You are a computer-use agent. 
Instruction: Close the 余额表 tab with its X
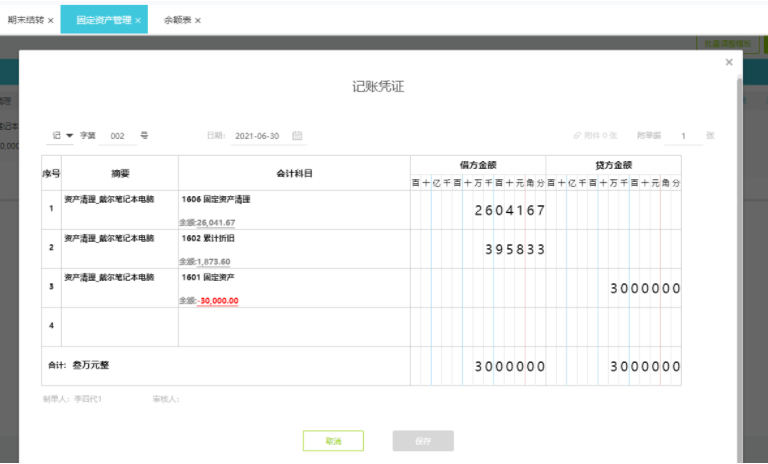click(x=198, y=21)
